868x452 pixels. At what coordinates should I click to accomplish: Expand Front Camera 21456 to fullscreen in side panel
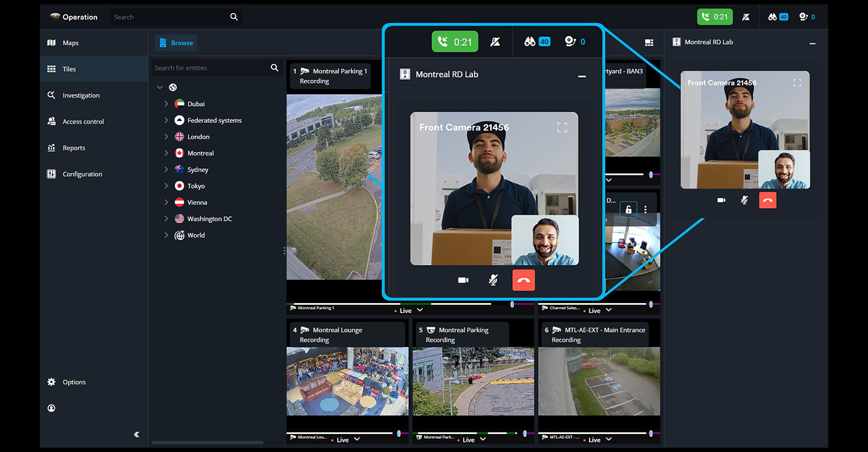797,83
